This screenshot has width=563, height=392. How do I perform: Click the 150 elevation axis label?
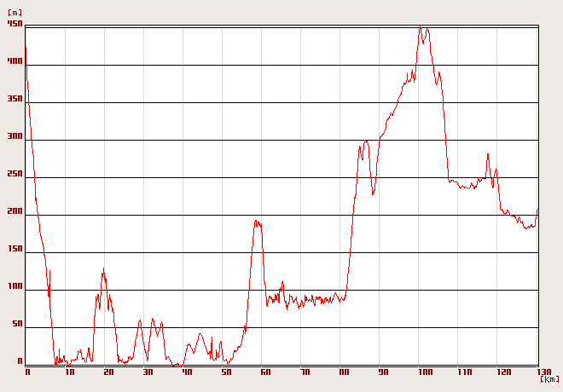click(x=15, y=249)
